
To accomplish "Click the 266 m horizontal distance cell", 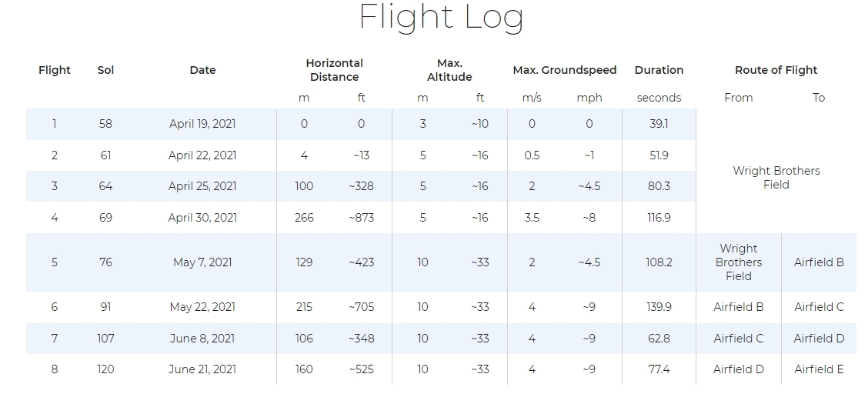I will click(x=304, y=218).
